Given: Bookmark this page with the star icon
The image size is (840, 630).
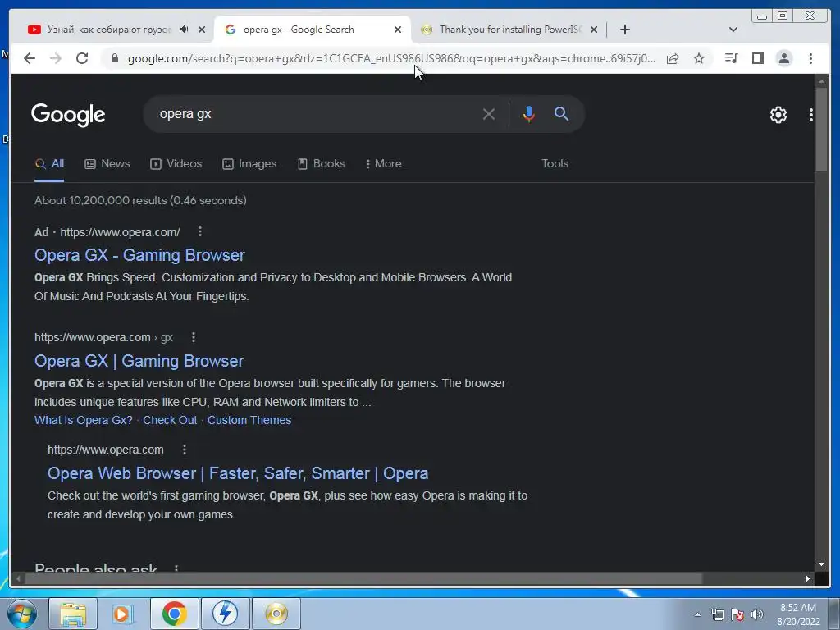Looking at the screenshot, I should 699,58.
